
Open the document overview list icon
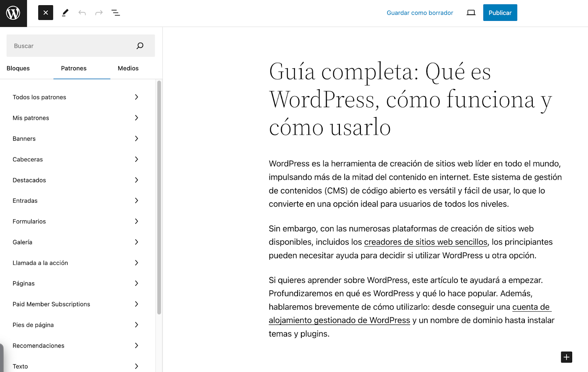pos(116,13)
